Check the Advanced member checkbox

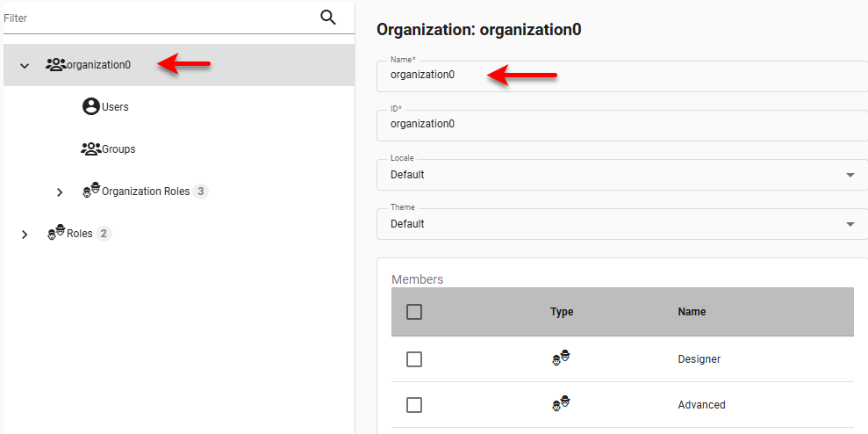(x=414, y=405)
